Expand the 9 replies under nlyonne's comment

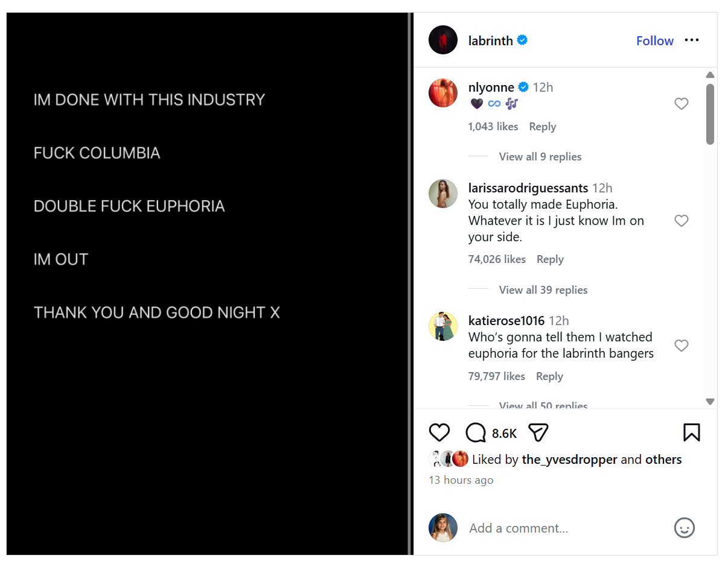[x=540, y=157]
